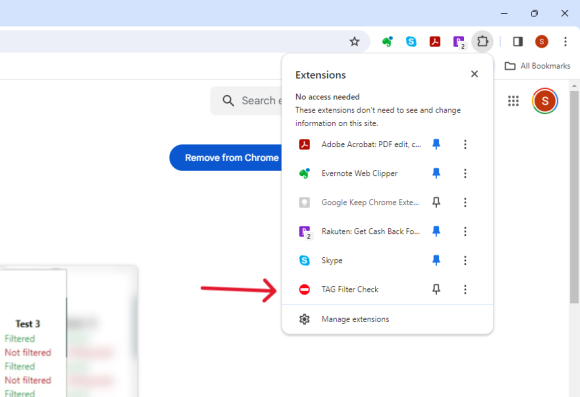Open more options for Rakuten extension
The image size is (580, 397).
[x=465, y=231]
